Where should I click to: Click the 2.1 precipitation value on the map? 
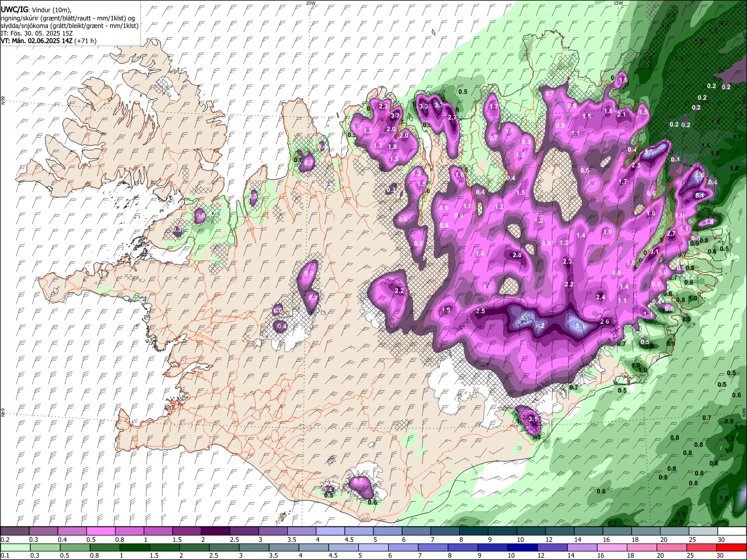622,114
